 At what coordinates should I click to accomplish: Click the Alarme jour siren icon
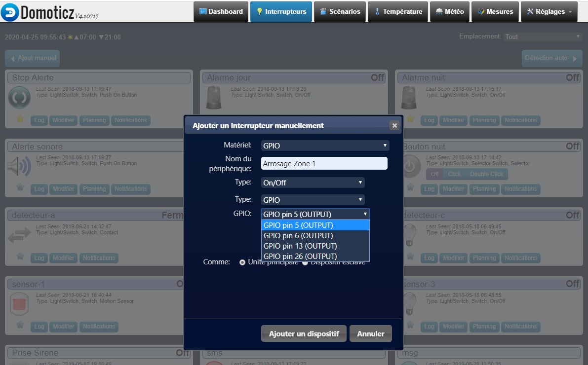214,98
